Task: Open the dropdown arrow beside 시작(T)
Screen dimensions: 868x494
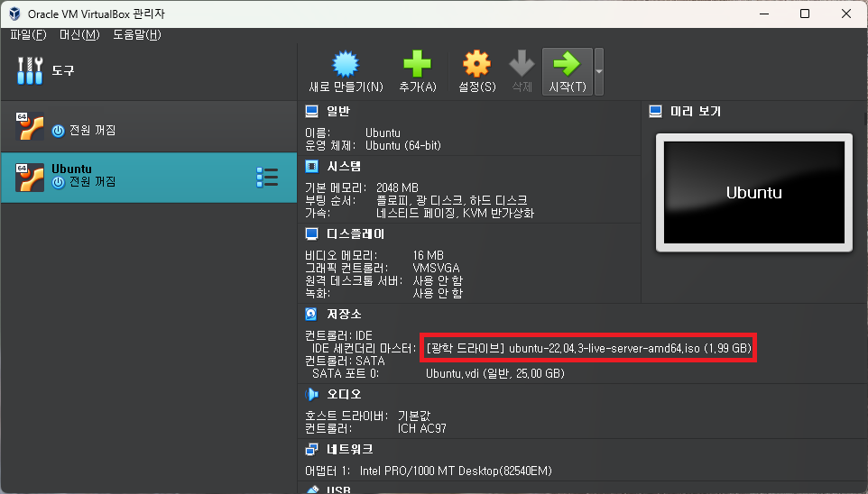Action: [598, 72]
